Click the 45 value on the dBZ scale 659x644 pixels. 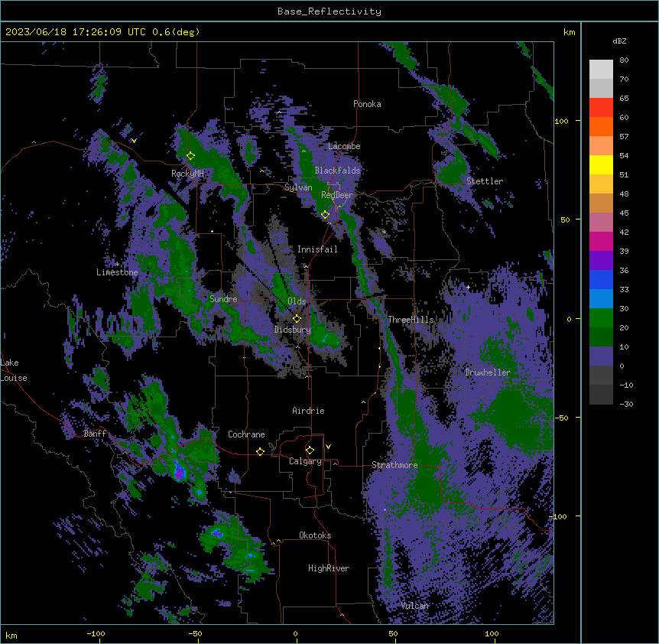[624, 213]
